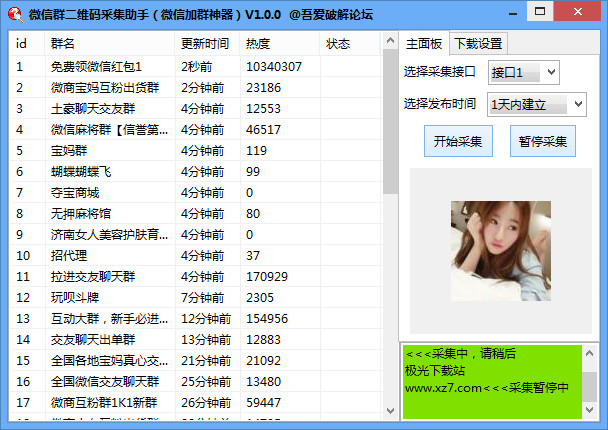Click update time 21分钟前
Image resolution: width=608 pixels, height=430 pixels.
click(x=206, y=361)
